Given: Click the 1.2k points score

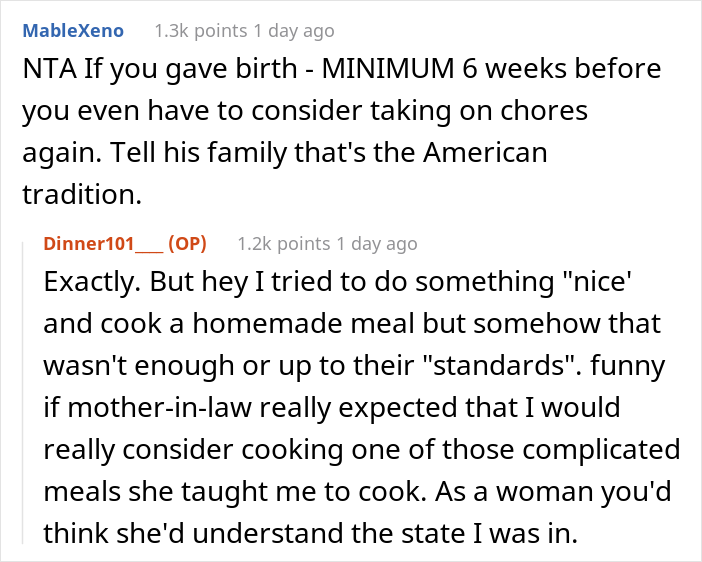Looking at the screenshot, I should (x=283, y=244).
